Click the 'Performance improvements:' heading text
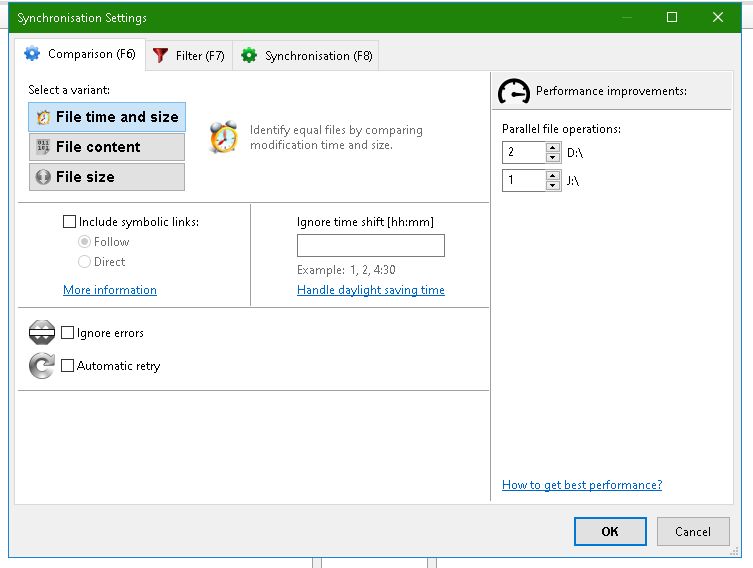Screen dimensions: 753x568 coord(611,91)
